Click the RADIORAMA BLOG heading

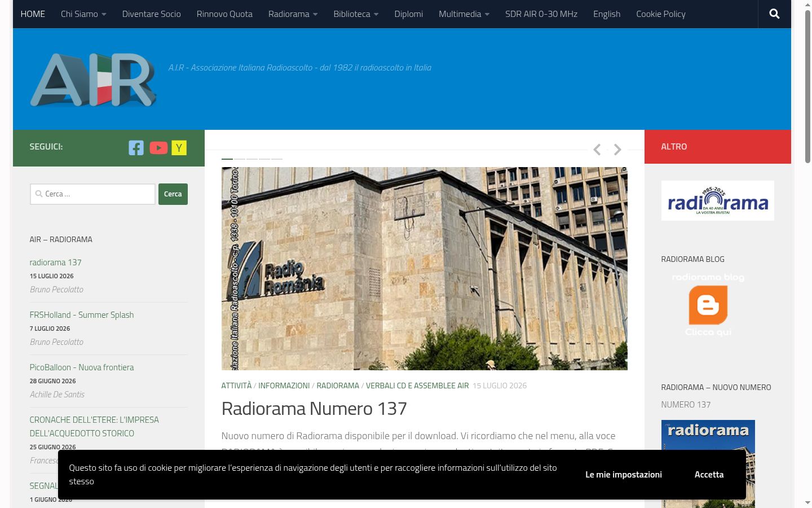click(693, 259)
